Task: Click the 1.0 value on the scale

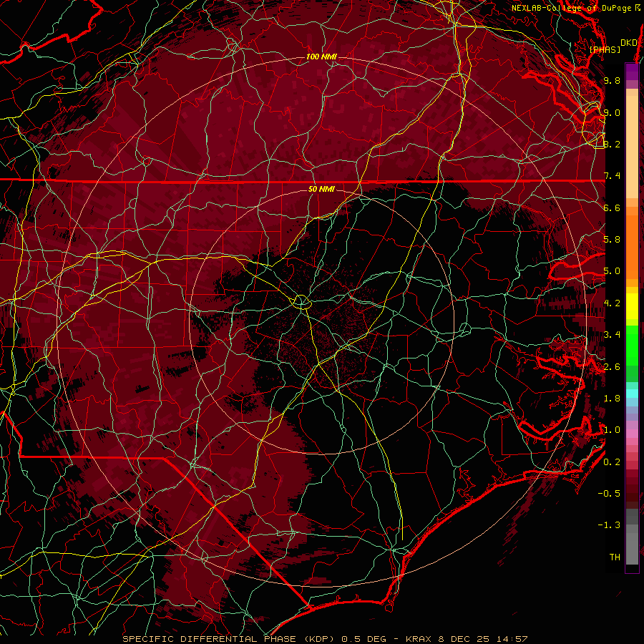Action: point(612,430)
